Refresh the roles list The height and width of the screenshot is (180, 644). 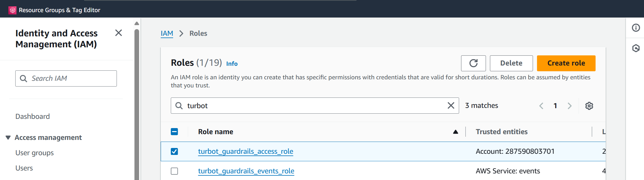pos(473,63)
